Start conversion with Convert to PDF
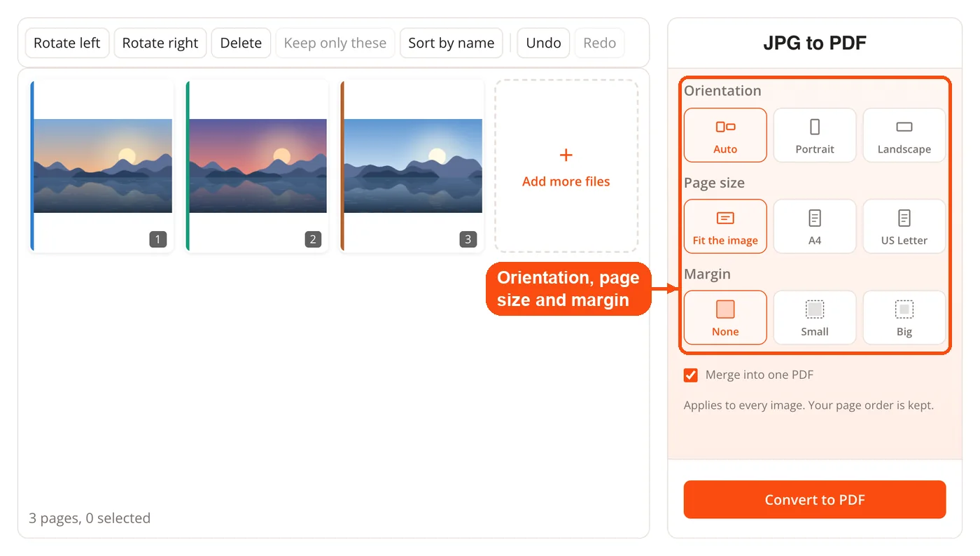The image size is (980, 556). [x=815, y=500]
